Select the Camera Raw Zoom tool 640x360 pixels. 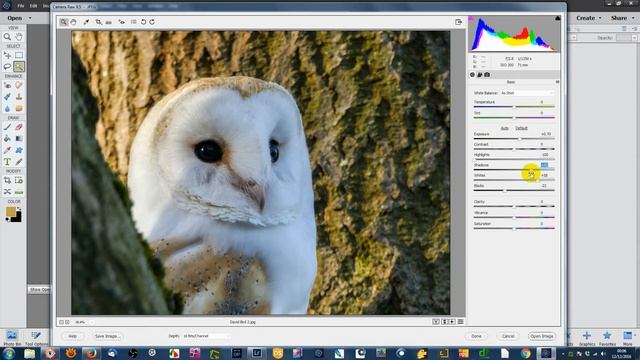[x=64, y=22]
